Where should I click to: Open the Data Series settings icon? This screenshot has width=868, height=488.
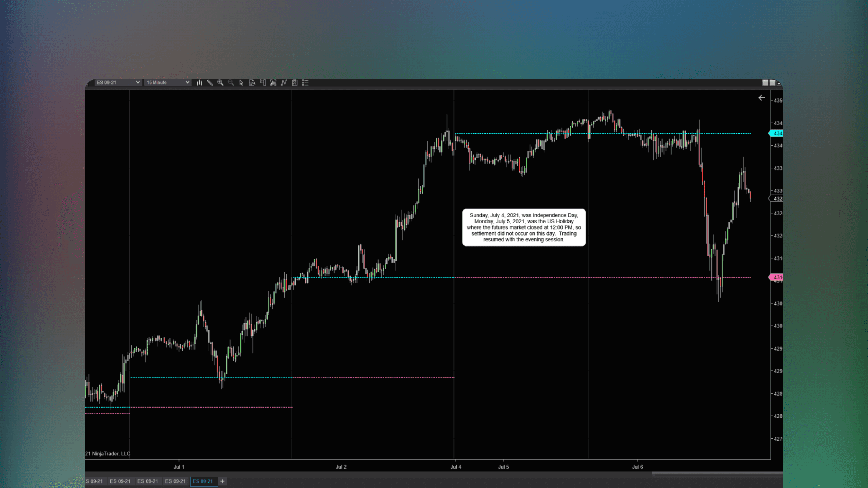pyautogui.click(x=252, y=83)
